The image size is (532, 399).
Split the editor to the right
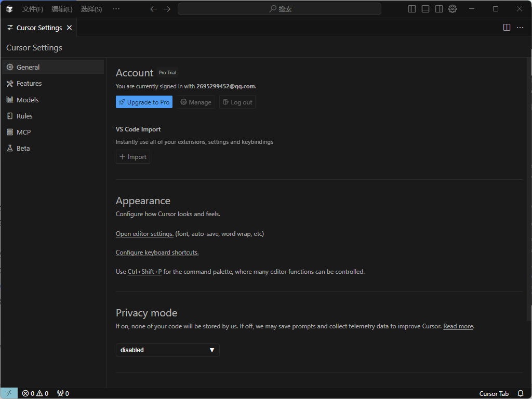coord(507,28)
